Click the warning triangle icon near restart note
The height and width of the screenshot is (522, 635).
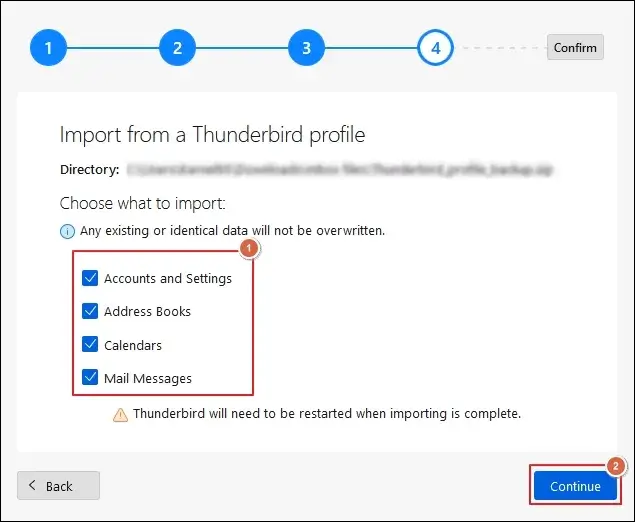120,415
